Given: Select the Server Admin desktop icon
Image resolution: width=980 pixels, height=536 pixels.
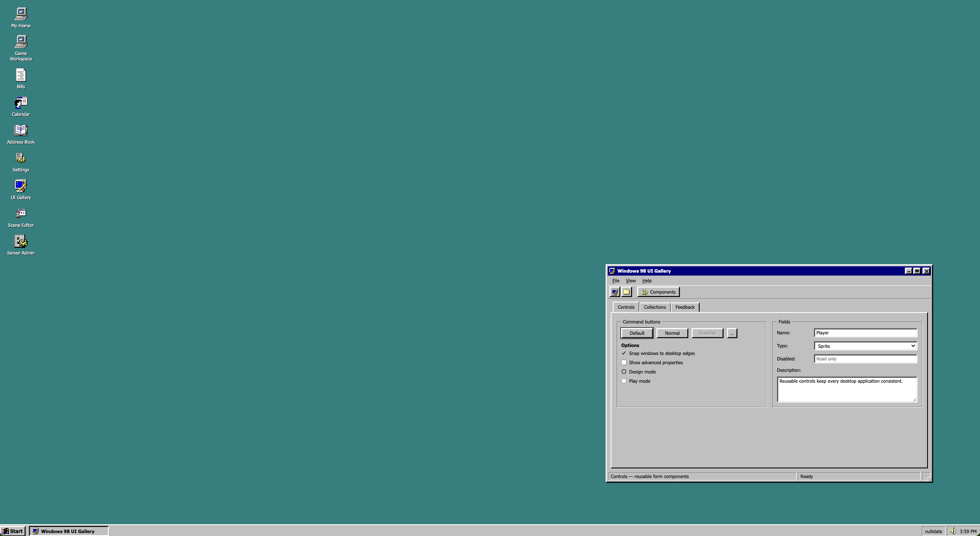Looking at the screenshot, I should click(x=21, y=245).
